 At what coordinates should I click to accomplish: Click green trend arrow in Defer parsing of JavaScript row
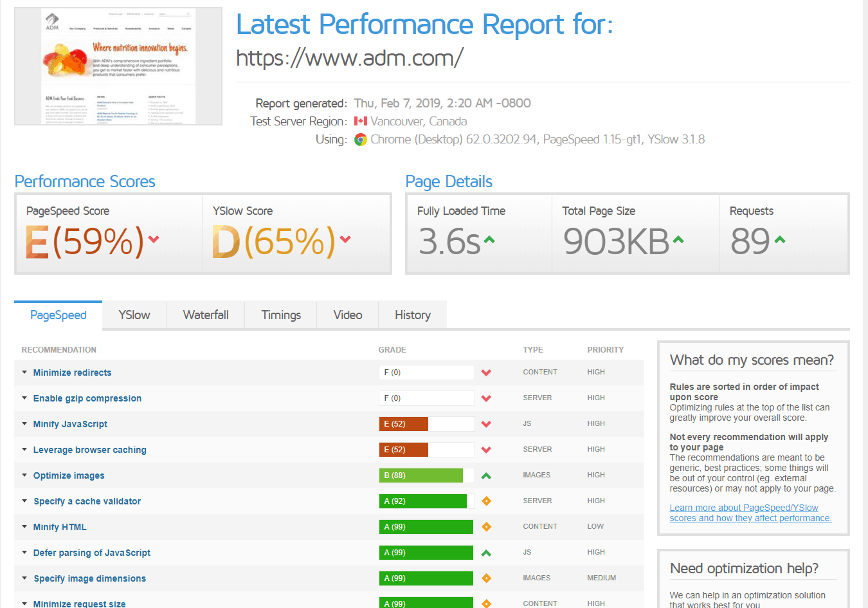tap(486, 553)
